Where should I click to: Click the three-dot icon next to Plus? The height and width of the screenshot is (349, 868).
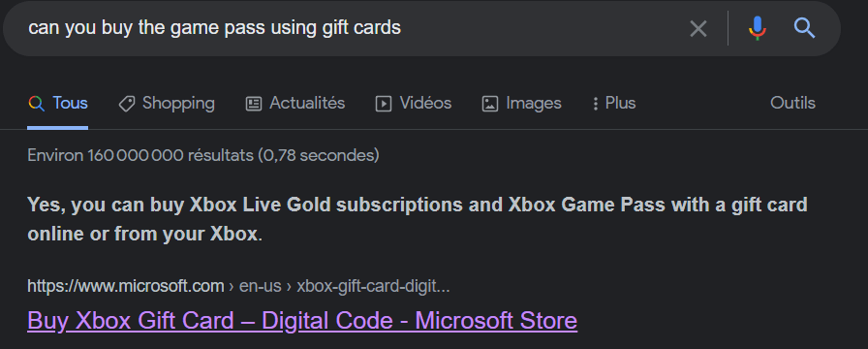(x=595, y=104)
